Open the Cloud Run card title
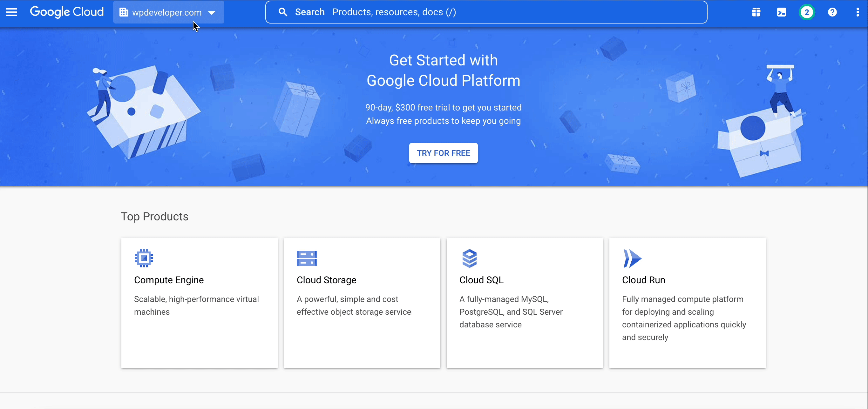Screen dimensions: 868x409 coord(643,280)
